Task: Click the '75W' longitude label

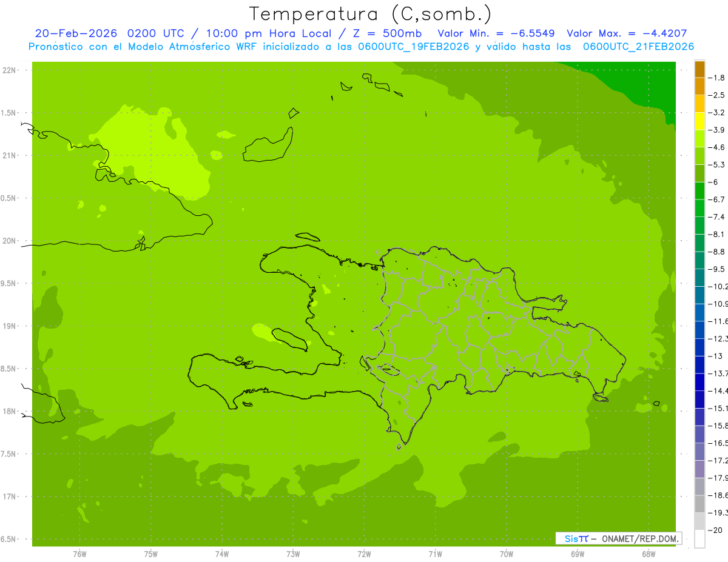Action: [x=151, y=554]
